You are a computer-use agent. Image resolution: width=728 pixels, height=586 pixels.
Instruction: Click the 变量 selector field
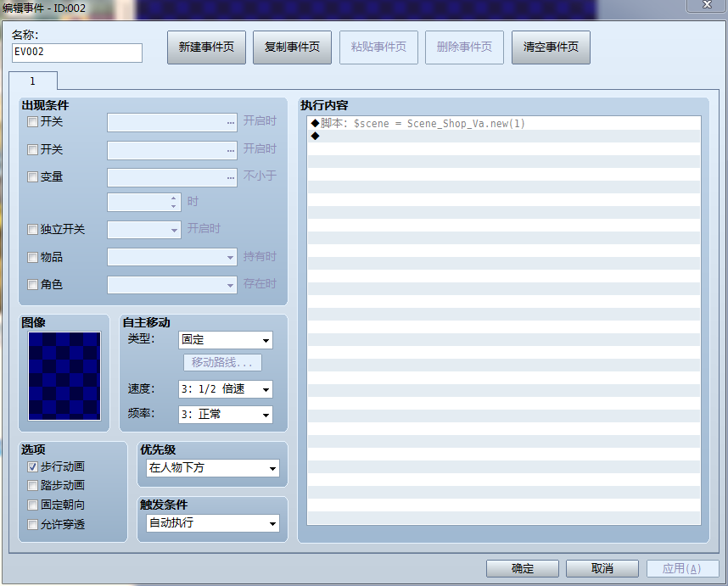pyautogui.click(x=172, y=178)
